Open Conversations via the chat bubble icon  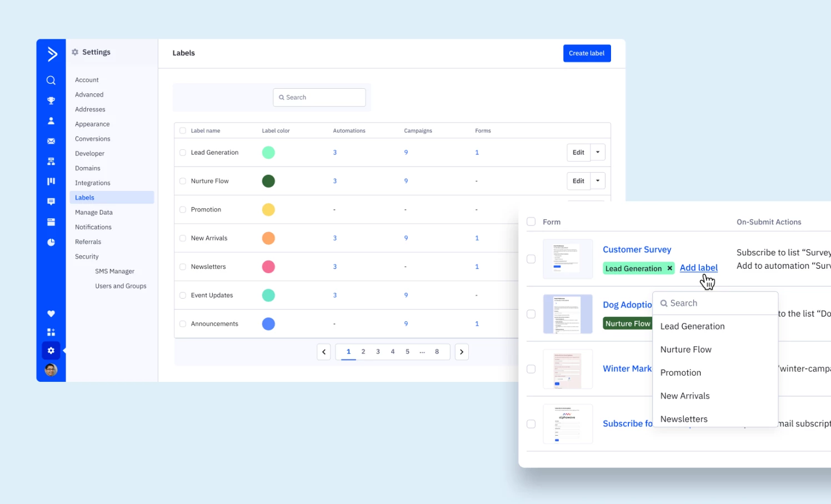click(x=51, y=201)
